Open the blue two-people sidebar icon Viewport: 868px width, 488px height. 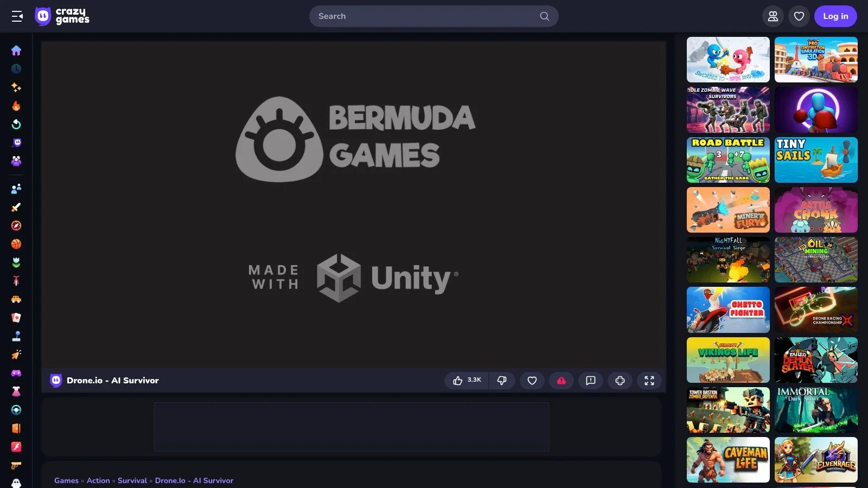pyautogui.click(x=16, y=189)
